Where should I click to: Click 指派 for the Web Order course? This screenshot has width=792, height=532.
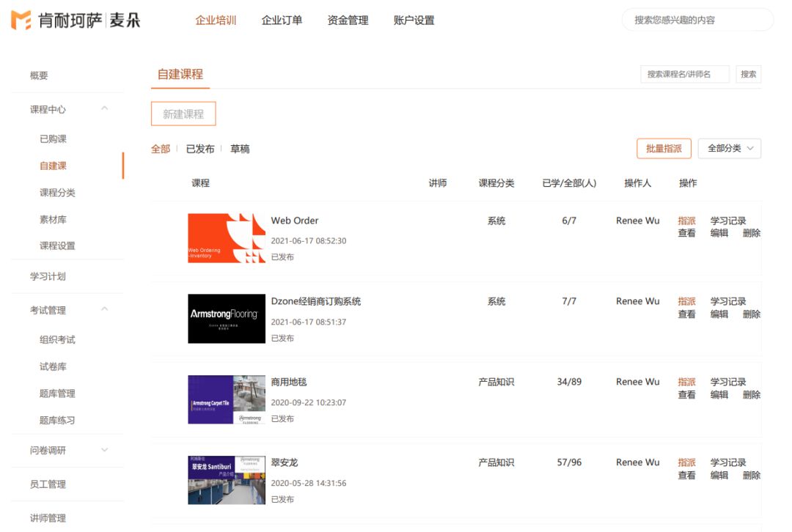click(686, 221)
